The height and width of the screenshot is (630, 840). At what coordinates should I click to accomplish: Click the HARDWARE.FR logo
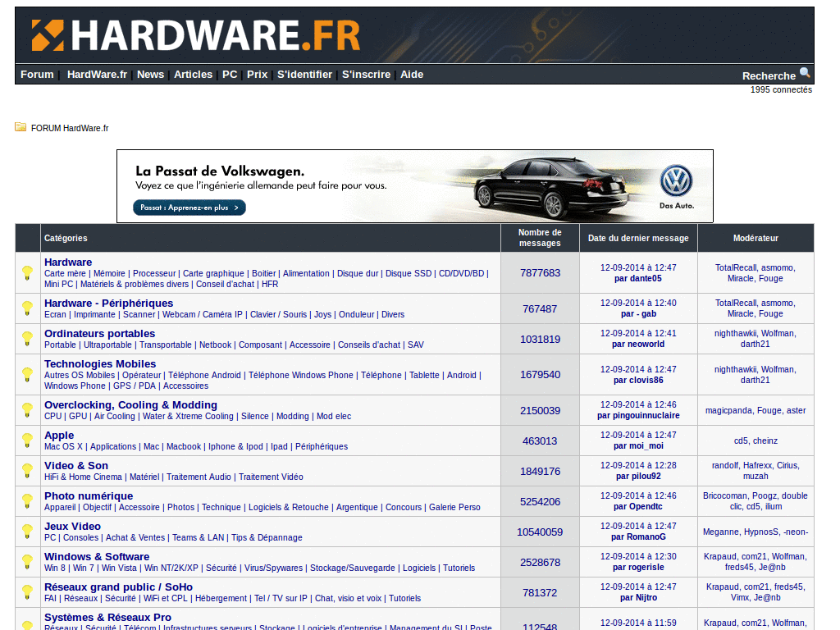point(196,35)
